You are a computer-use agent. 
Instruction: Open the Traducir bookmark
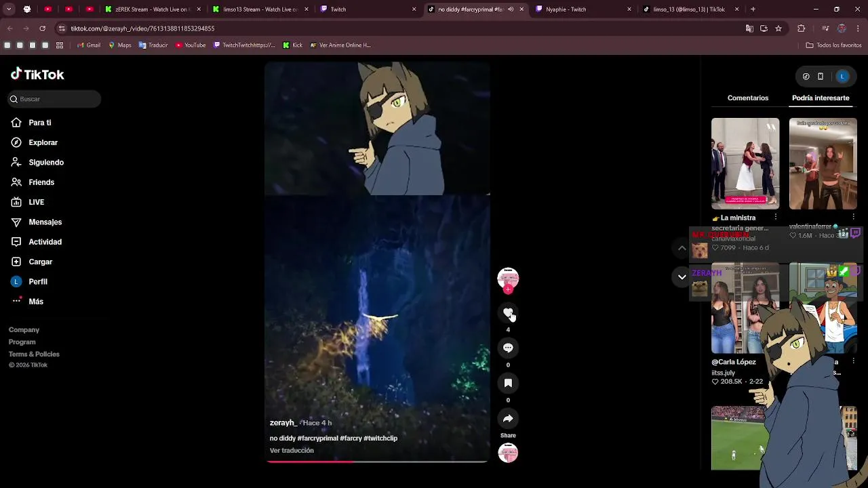pyautogui.click(x=153, y=45)
